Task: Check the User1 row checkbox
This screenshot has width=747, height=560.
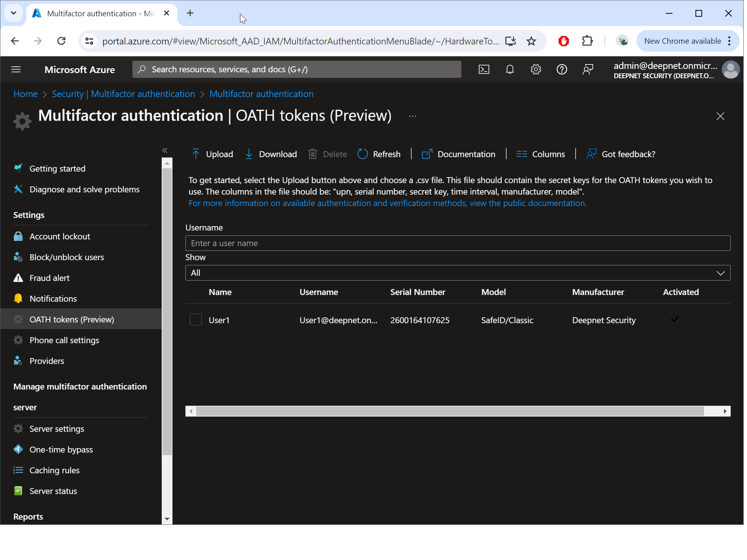Action: pos(195,320)
